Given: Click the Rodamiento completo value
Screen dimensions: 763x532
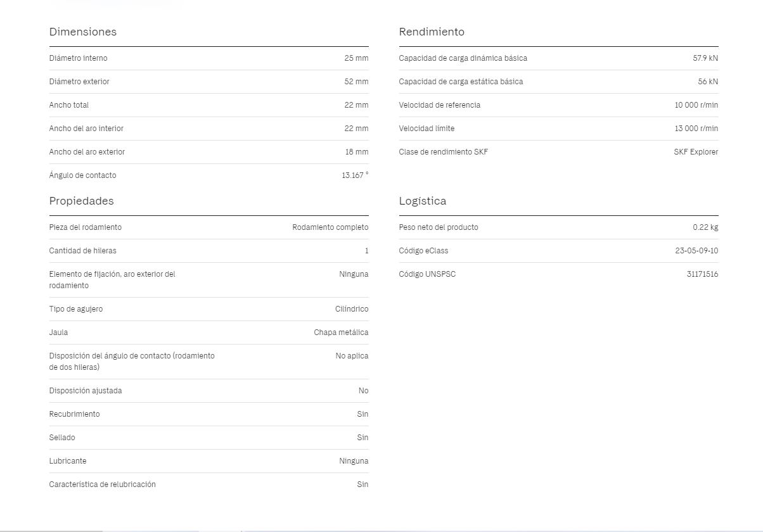Looking at the screenshot, I should pyautogui.click(x=330, y=227).
